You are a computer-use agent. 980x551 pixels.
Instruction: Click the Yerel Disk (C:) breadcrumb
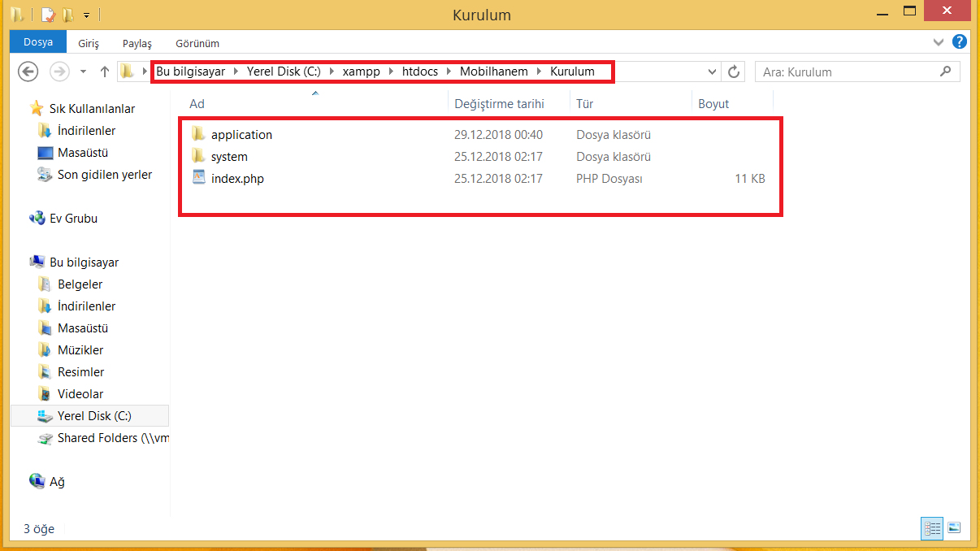tap(284, 72)
